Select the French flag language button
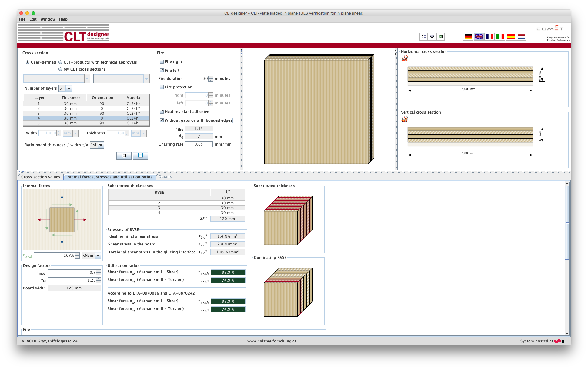 [x=489, y=37]
